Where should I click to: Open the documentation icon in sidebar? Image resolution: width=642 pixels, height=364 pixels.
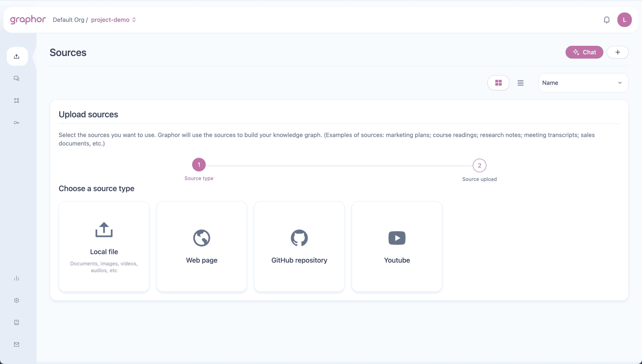tap(17, 322)
